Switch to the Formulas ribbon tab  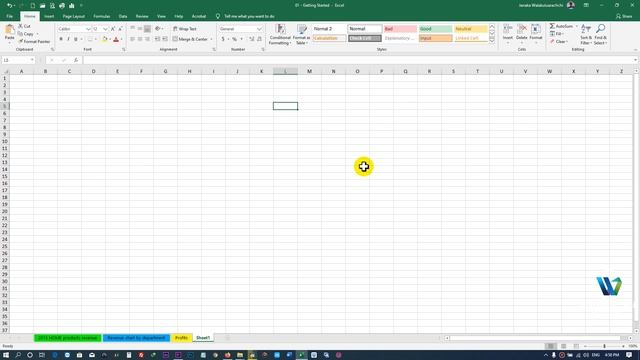(x=102, y=16)
